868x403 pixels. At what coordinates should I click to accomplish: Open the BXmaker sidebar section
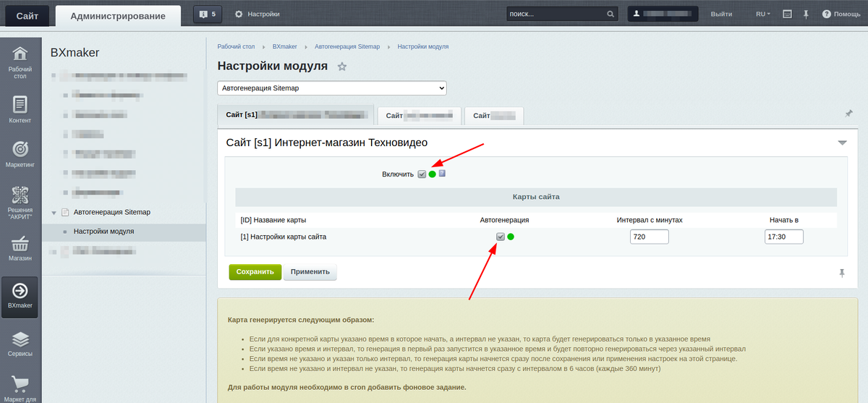[20, 296]
